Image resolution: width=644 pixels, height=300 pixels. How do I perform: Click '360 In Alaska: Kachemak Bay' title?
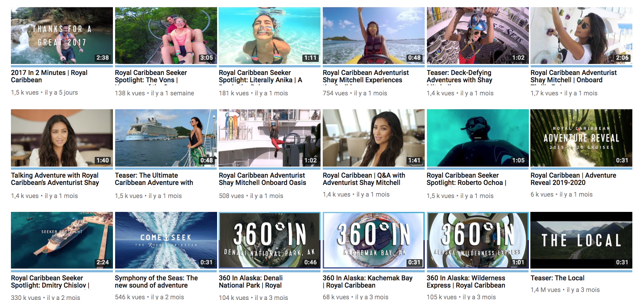coord(368,282)
